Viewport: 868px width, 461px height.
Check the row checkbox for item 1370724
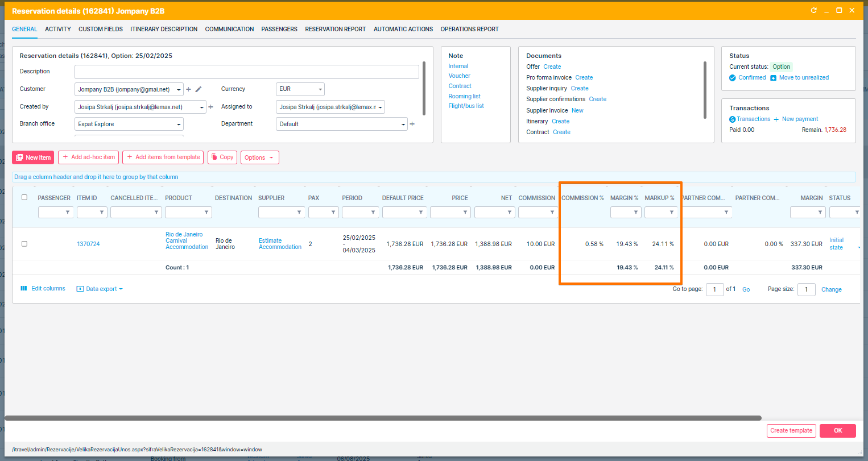tap(24, 244)
